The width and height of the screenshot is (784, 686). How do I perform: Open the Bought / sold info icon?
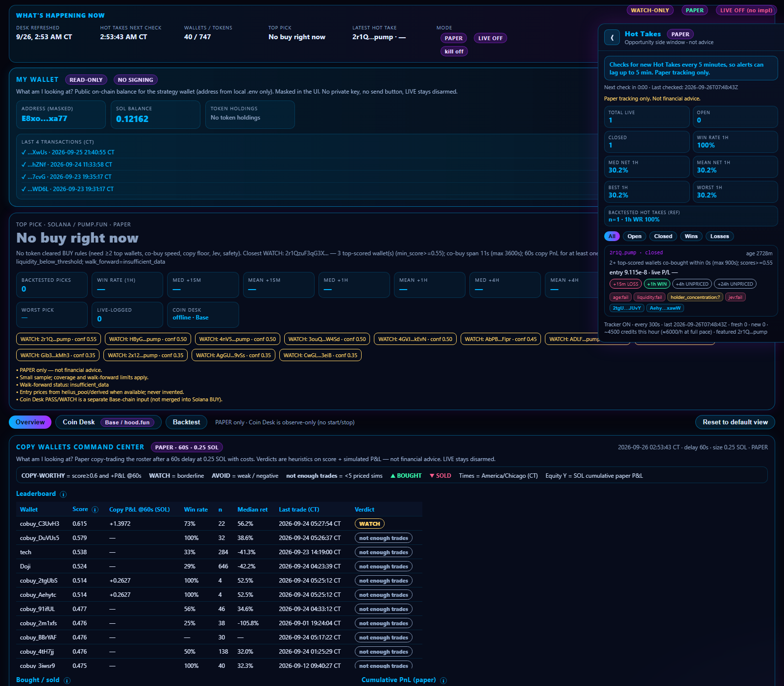[67, 681]
